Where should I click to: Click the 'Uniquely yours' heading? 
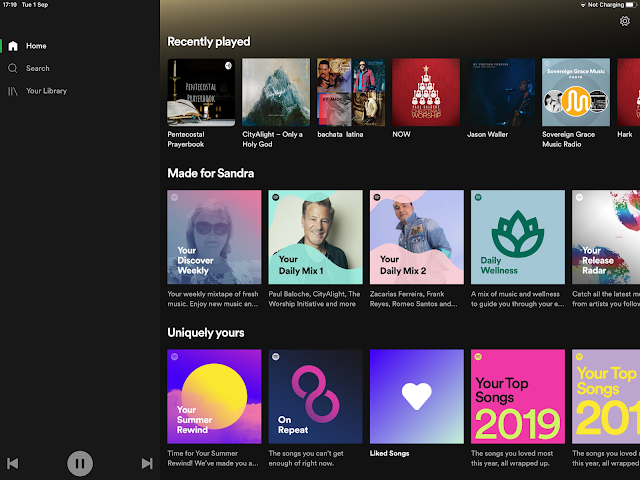point(206,333)
